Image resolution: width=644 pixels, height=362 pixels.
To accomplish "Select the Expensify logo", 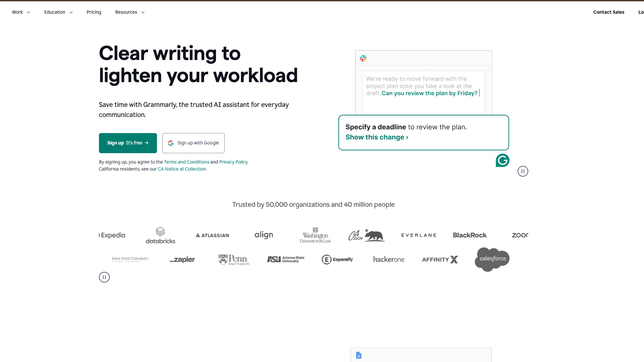I will pos(337,259).
